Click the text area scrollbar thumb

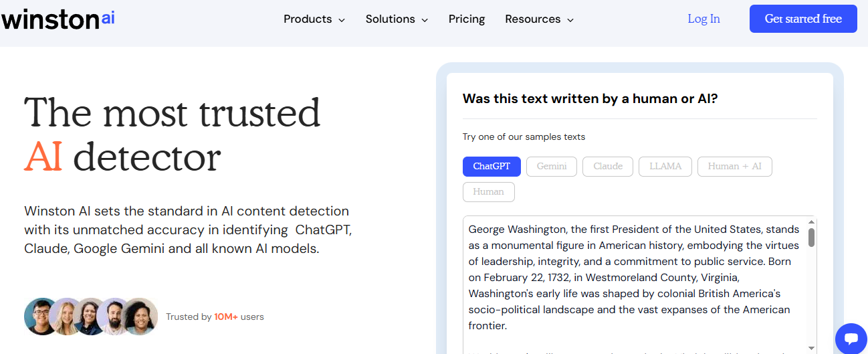[811, 238]
